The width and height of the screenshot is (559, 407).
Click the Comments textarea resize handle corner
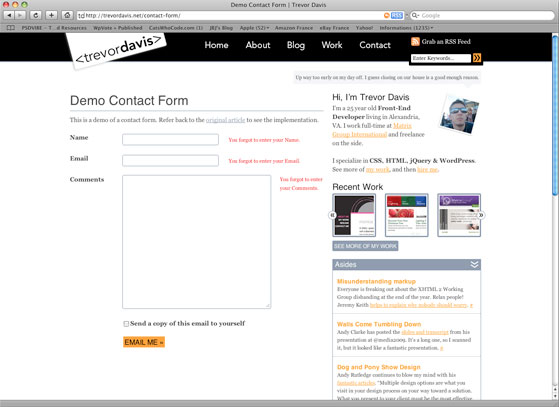(x=268, y=305)
